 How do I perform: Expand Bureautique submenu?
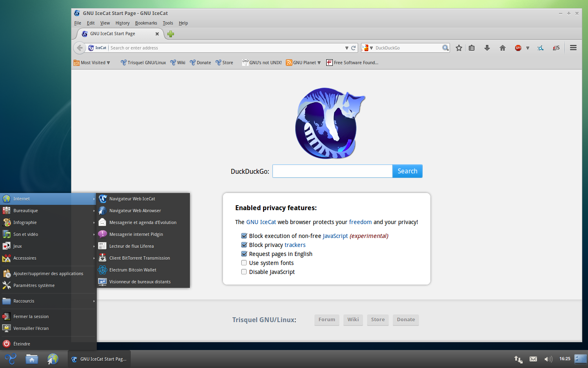pyautogui.click(x=48, y=211)
